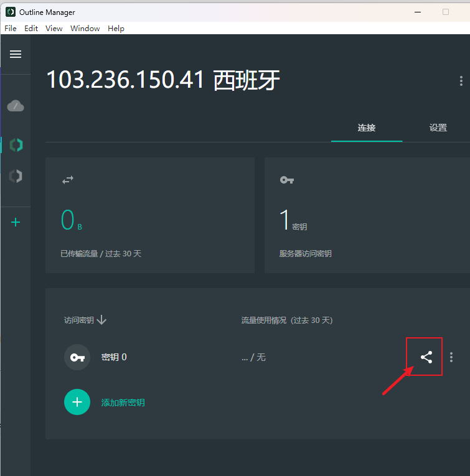Screen dimensions: 470x476
Task: Select the cloud server icon in sidebar
Action: (16, 106)
